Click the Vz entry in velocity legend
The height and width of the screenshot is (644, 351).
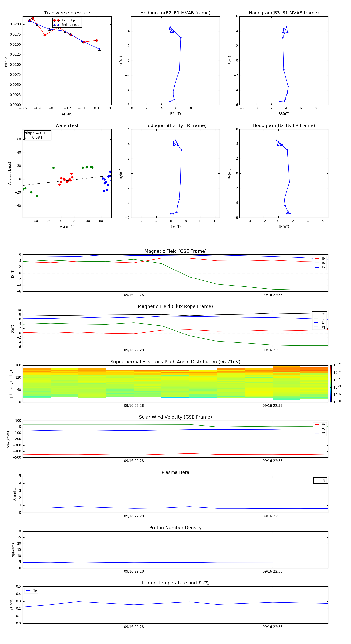320,433
